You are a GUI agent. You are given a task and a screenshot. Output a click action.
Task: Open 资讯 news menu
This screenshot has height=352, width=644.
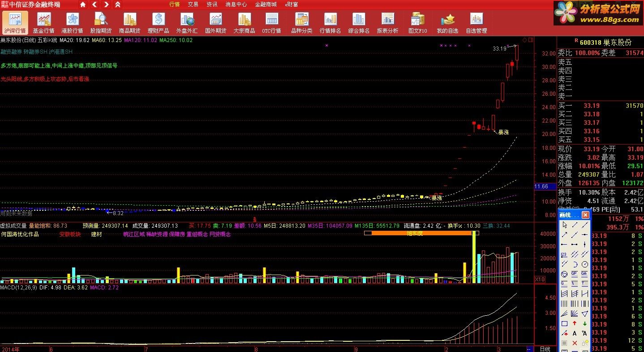tap(212, 4)
